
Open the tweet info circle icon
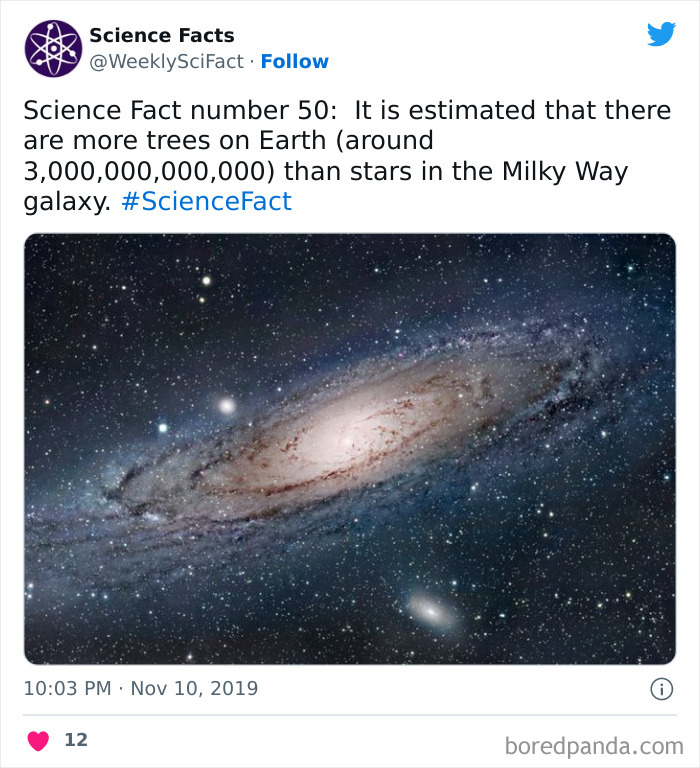point(660,689)
